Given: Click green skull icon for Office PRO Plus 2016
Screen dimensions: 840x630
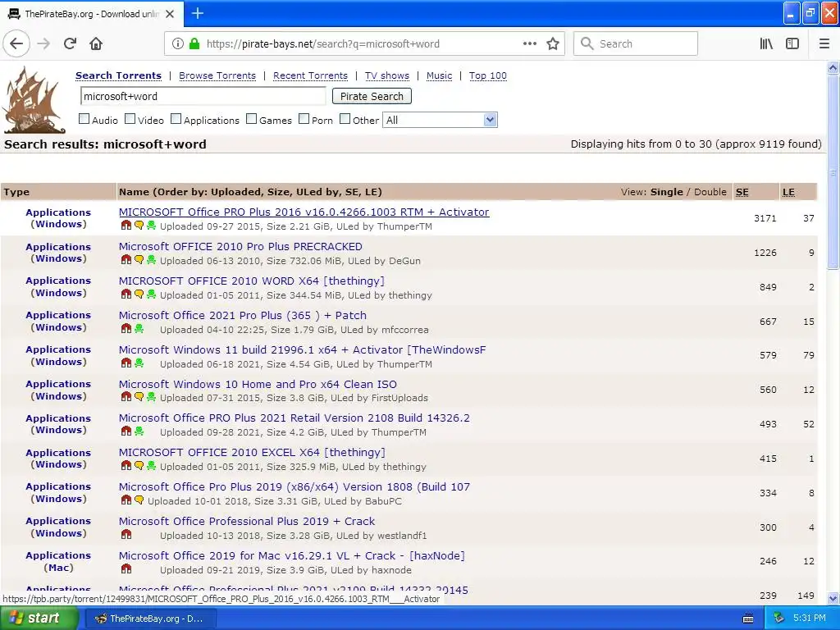Looking at the screenshot, I should click(151, 226).
